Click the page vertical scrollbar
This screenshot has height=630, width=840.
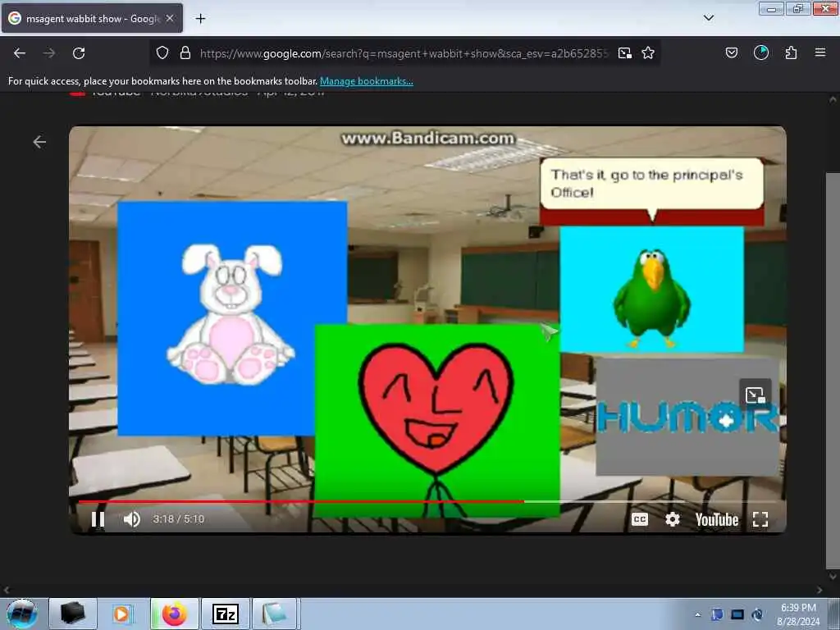point(833,370)
